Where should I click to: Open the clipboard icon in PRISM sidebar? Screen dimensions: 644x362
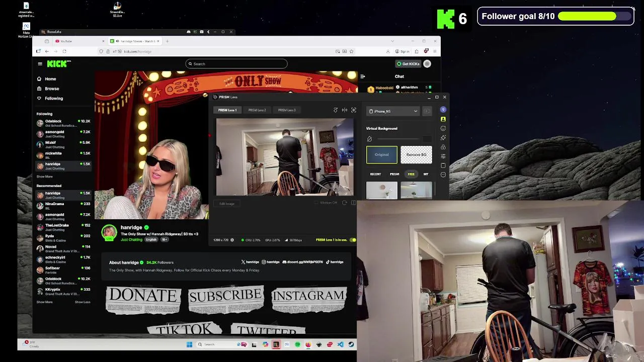[x=443, y=165]
